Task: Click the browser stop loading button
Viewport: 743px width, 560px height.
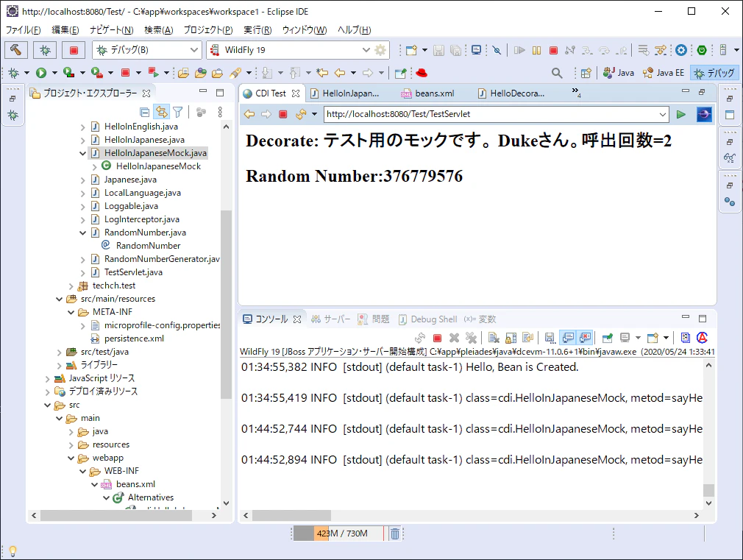Action: pos(283,114)
